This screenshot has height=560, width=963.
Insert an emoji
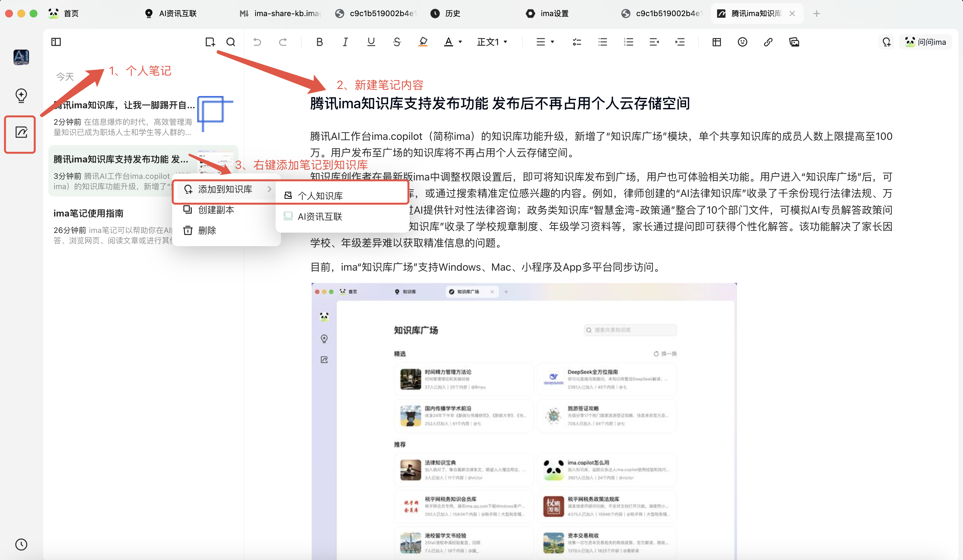point(742,42)
